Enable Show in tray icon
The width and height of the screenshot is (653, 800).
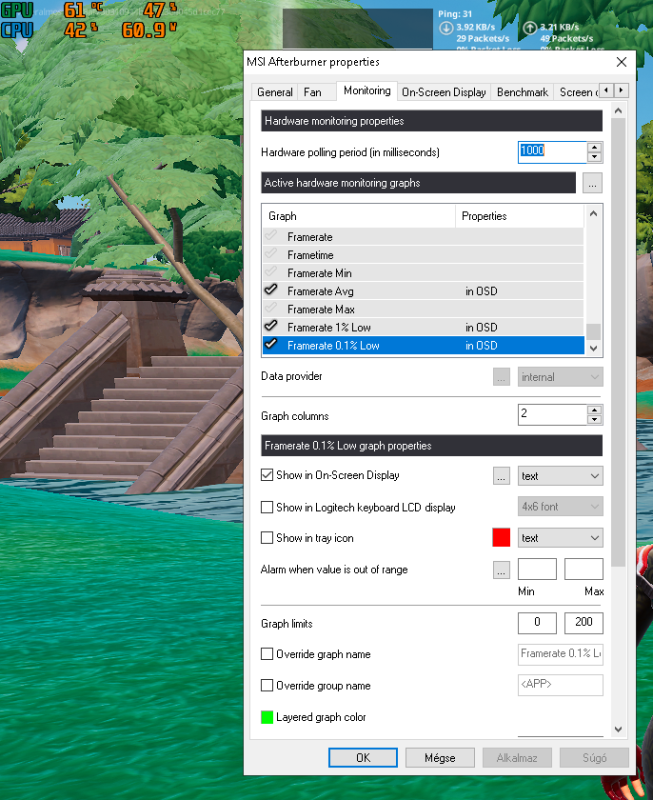tap(267, 538)
